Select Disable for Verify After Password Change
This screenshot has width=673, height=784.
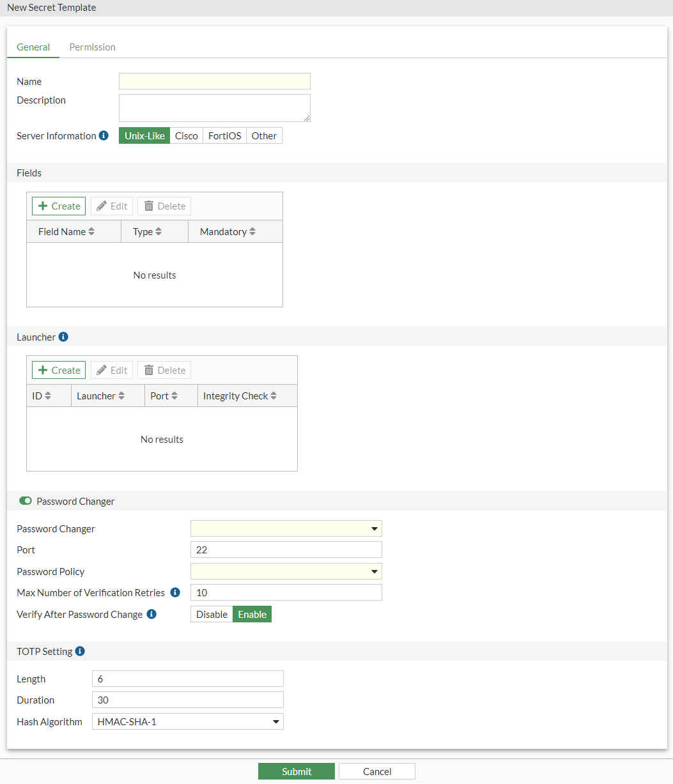[x=212, y=614]
